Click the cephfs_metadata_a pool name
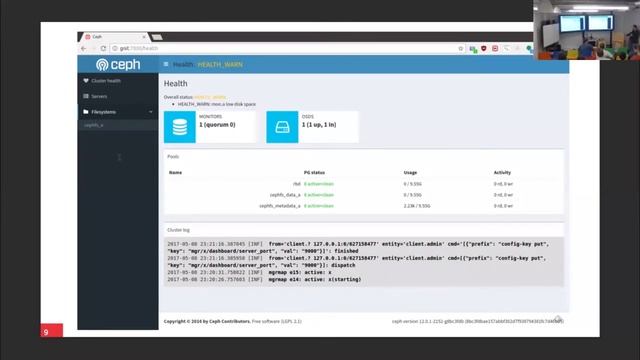 point(280,206)
